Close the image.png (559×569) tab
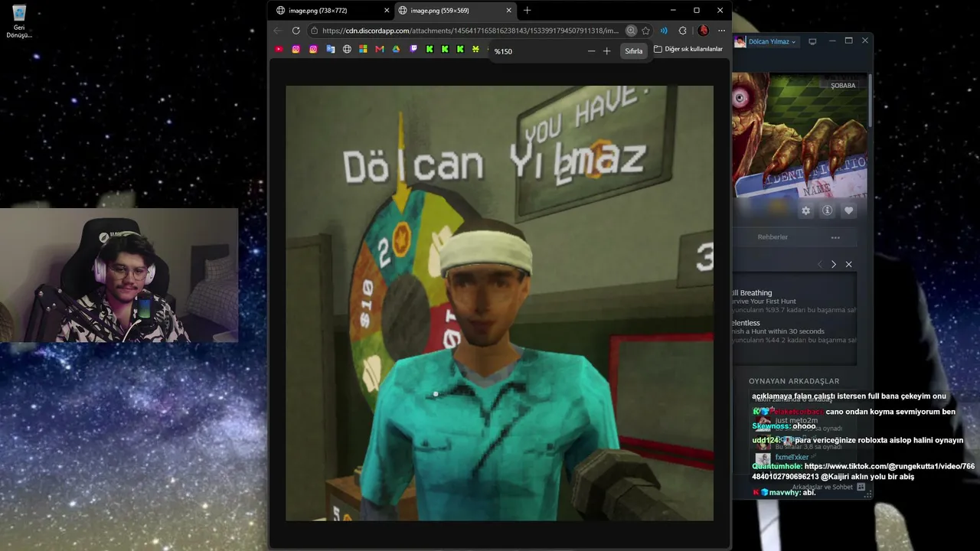 click(509, 11)
